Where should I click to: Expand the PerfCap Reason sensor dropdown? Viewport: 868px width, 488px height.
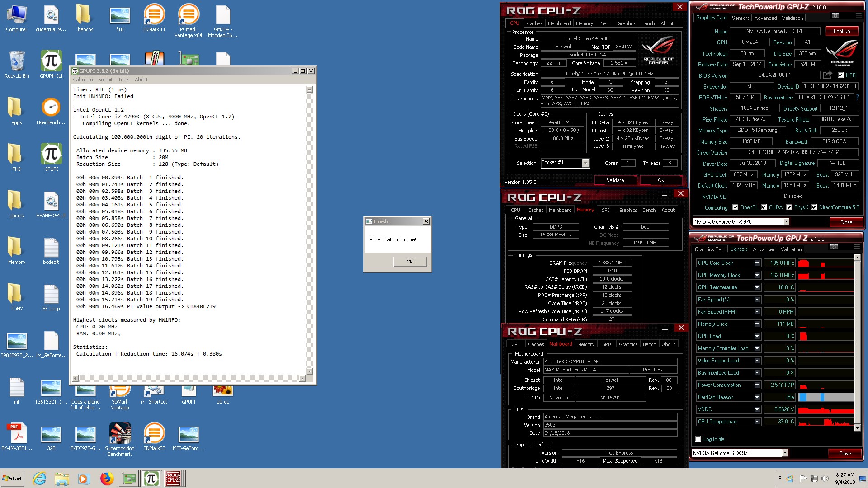757,397
